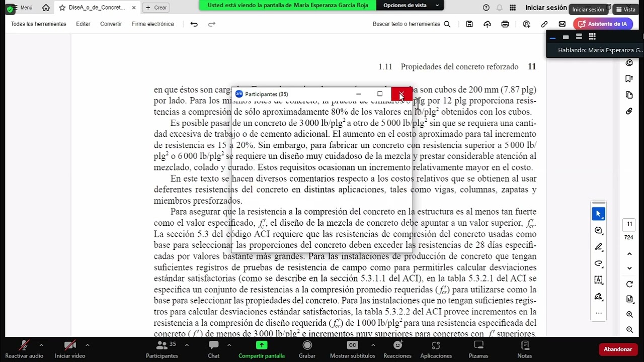Choose the selection arrow tool
644x362 pixels.
(x=599, y=214)
